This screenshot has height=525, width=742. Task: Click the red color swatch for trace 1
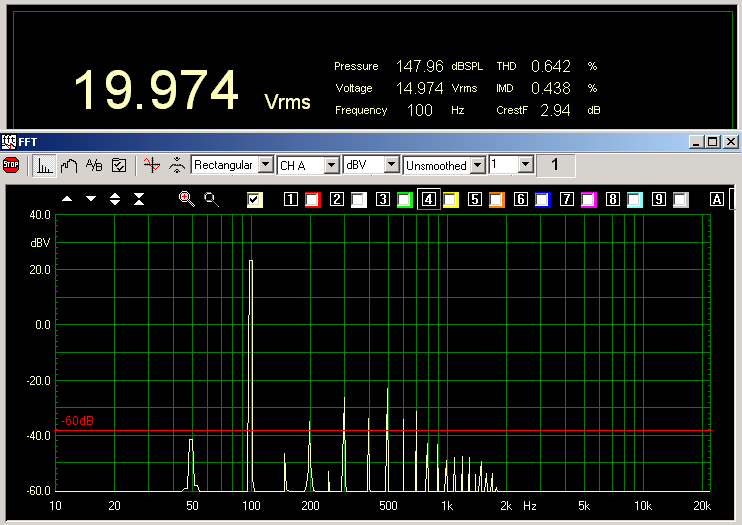(312, 200)
